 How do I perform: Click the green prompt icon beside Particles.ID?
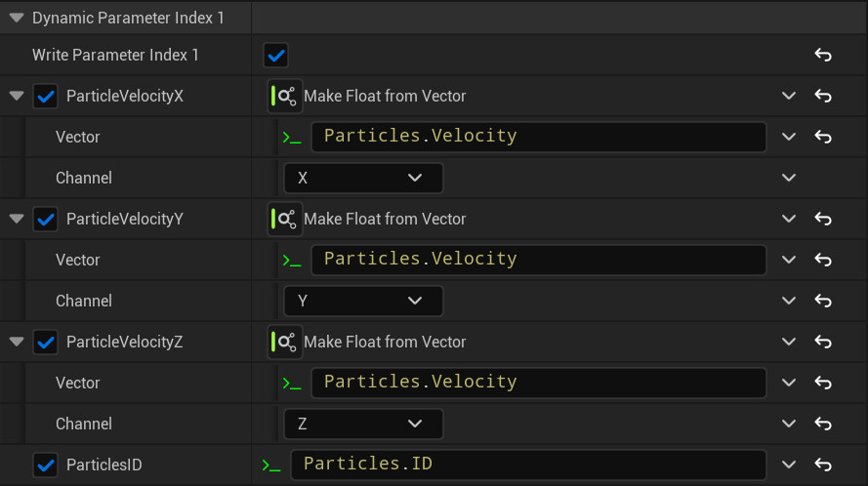pos(271,466)
